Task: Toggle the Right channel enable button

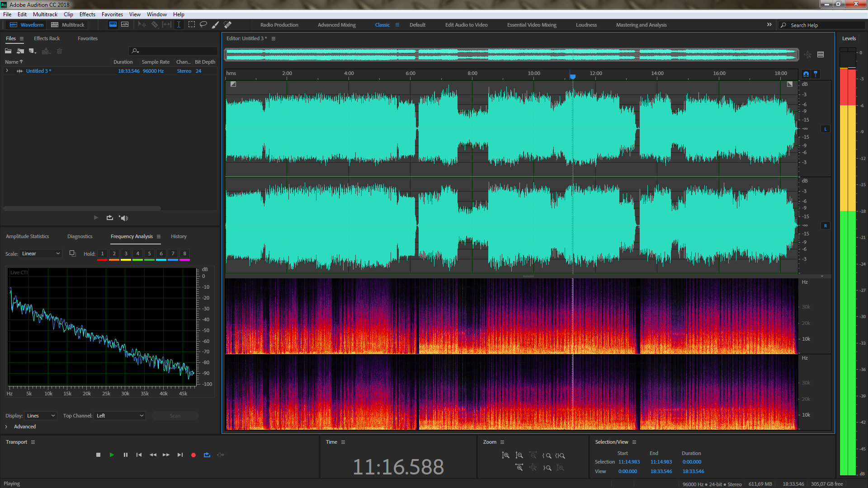Action: (826, 226)
